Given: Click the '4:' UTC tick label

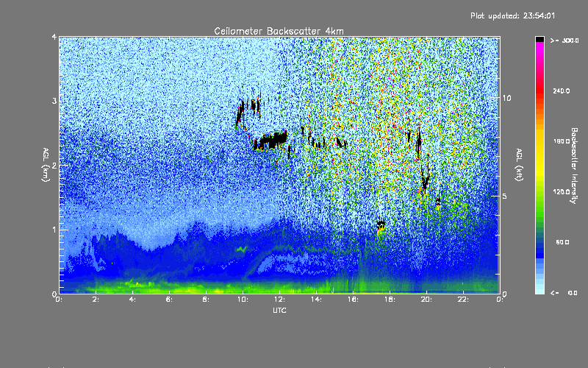Looking at the screenshot, I should coord(133,300).
